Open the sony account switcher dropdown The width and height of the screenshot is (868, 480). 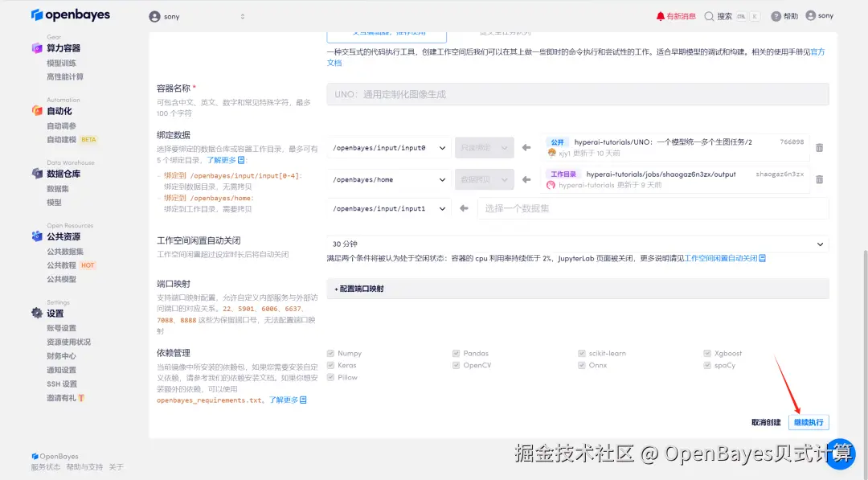[x=198, y=17]
